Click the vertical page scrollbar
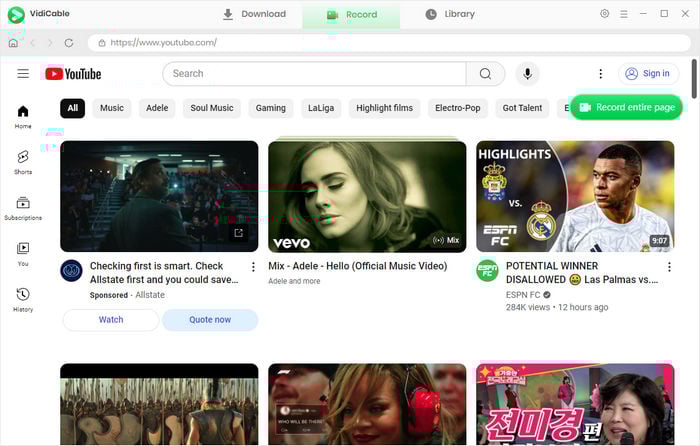Viewport: 700px width, 446px height. (x=694, y=79)
